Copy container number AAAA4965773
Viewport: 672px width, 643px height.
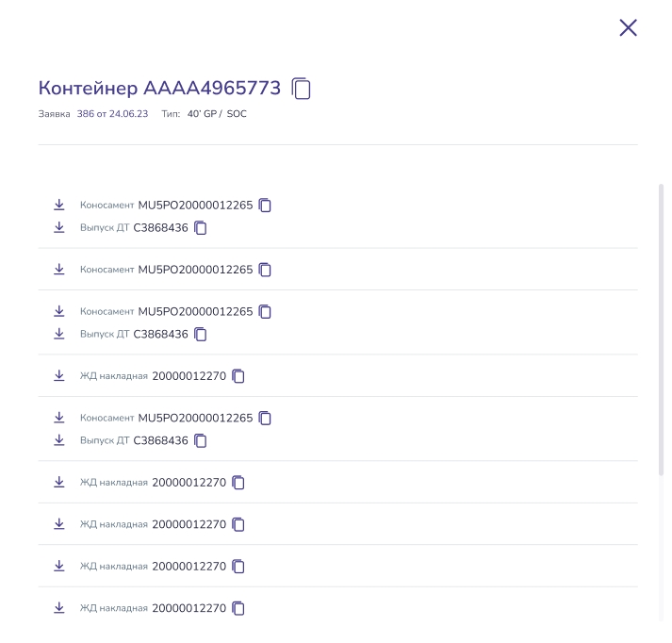pyautogui.click(x=301, y=89)
